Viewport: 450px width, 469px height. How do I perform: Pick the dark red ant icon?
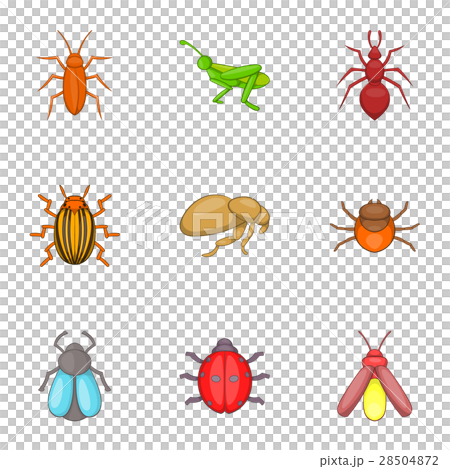(375, 75)
